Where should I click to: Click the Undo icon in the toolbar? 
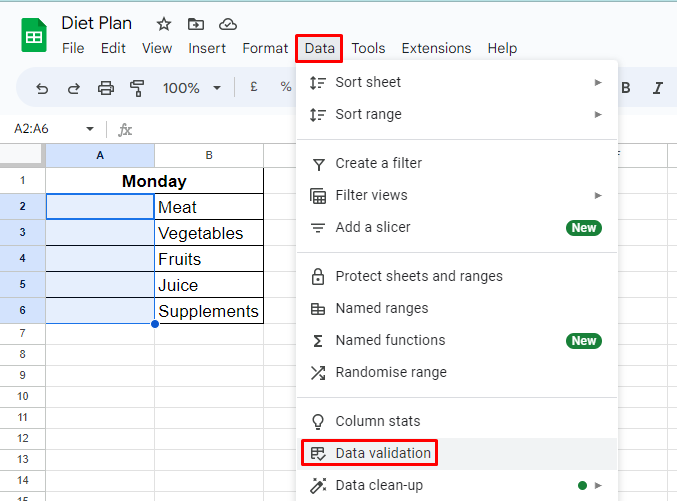pyautogui.click(x=42, y=88)
